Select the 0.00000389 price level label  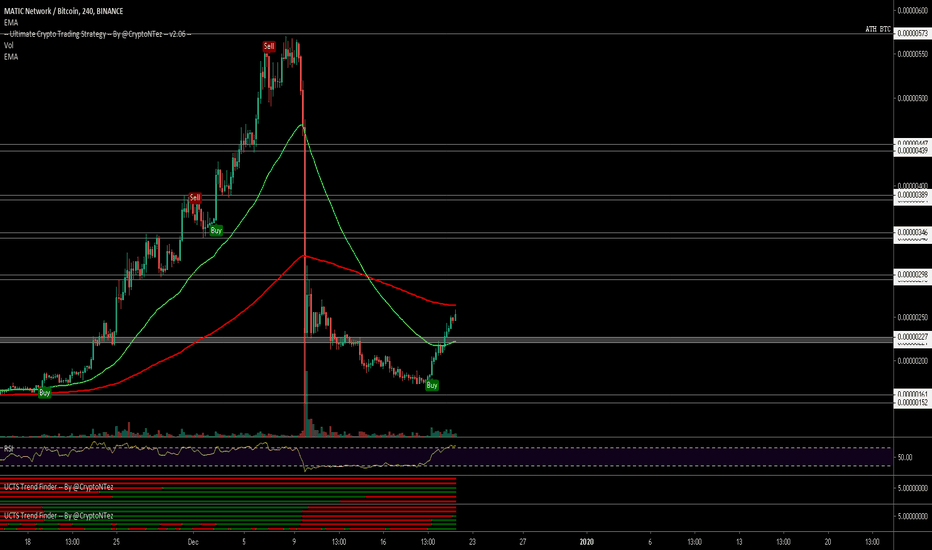coord(912,195)
